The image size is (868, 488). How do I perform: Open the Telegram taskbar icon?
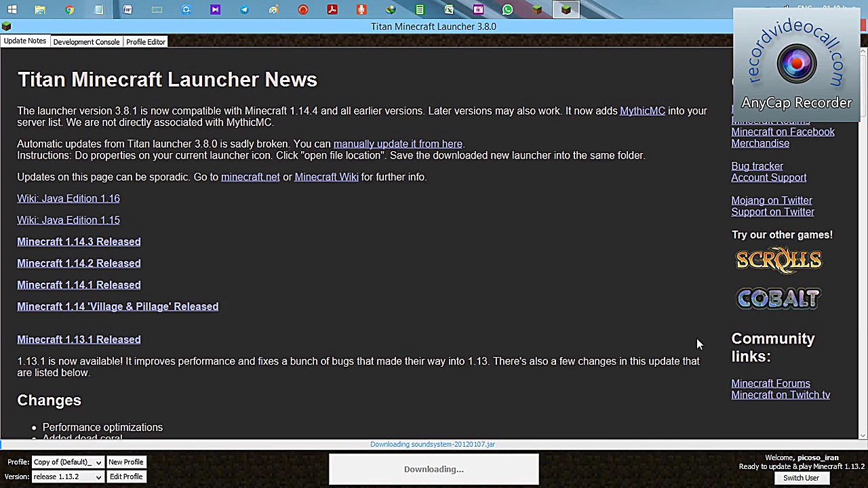pyautogui.click(x=244, y=9)
